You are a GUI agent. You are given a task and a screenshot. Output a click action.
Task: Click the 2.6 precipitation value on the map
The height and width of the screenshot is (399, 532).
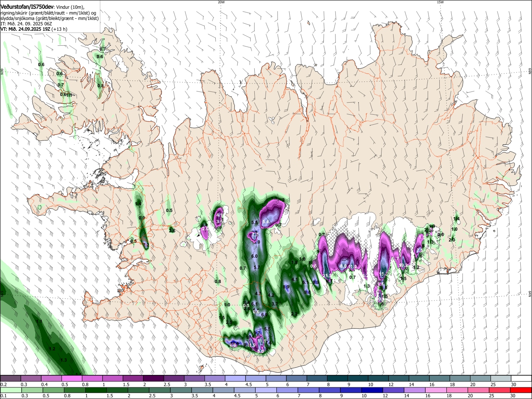172,231
